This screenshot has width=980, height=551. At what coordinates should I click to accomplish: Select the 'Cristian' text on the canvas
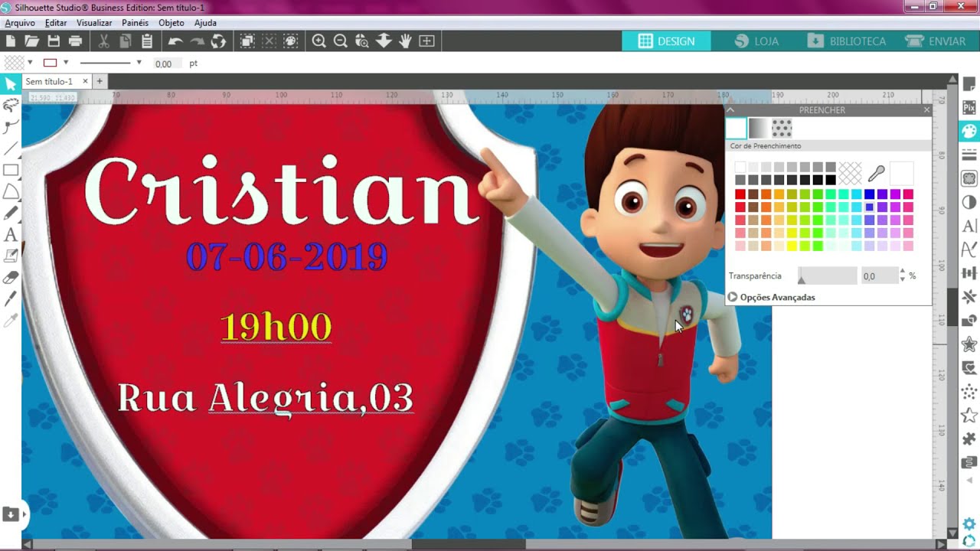click(x=281, y=190)
